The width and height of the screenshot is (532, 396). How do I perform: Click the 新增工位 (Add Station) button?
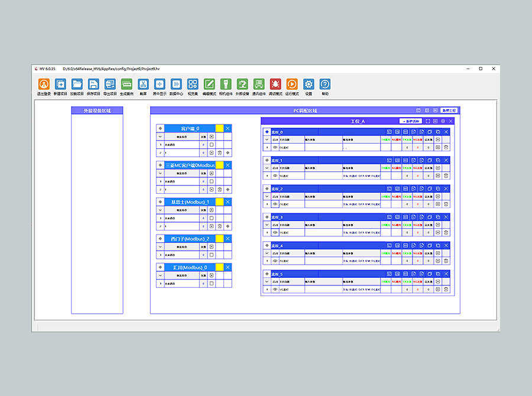pos(449,111)
